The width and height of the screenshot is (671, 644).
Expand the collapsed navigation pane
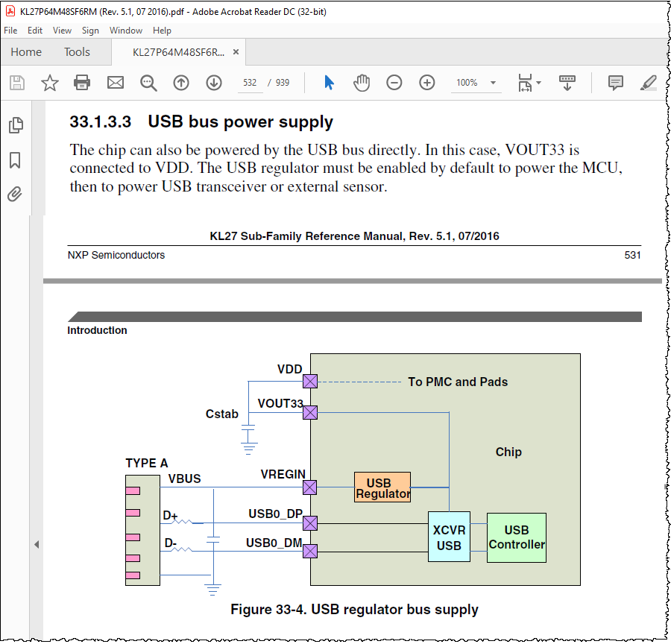click(x=35, y=544)
